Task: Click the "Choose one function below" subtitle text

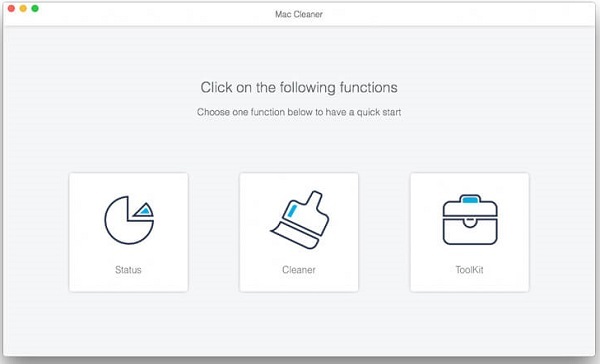Action: (x=299, y=112)
